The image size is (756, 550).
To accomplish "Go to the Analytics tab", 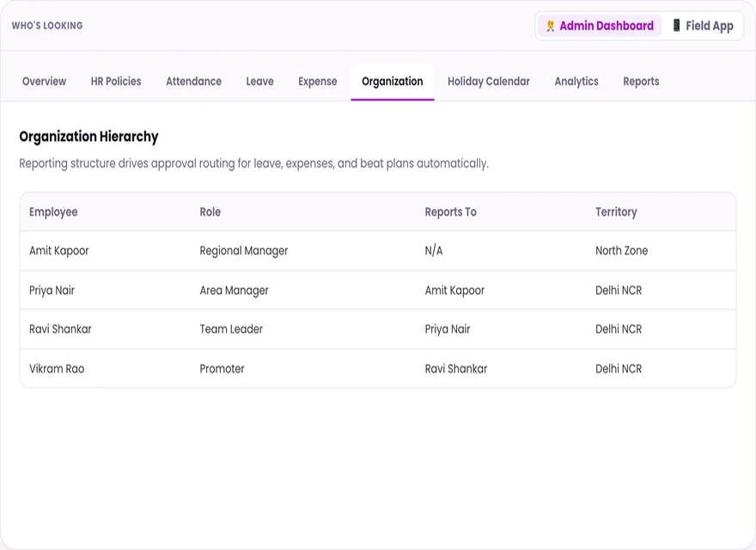I will (576, 82).
